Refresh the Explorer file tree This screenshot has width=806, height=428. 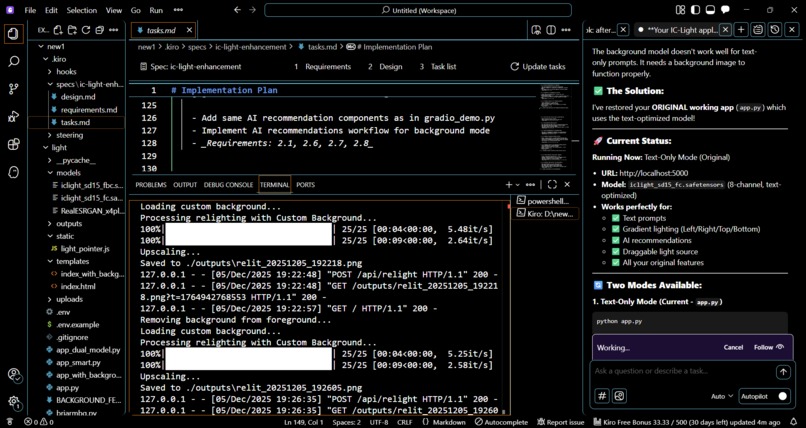click(x=86, y=30)
